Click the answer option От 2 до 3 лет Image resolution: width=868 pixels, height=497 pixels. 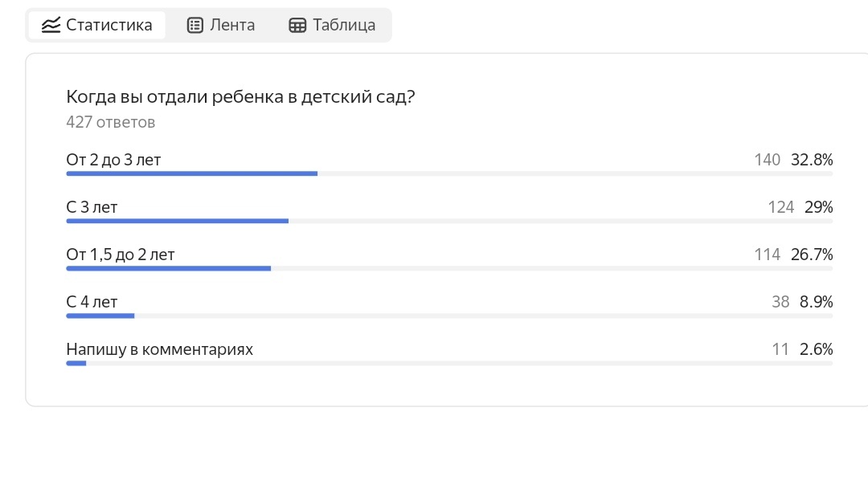[113, 160]
